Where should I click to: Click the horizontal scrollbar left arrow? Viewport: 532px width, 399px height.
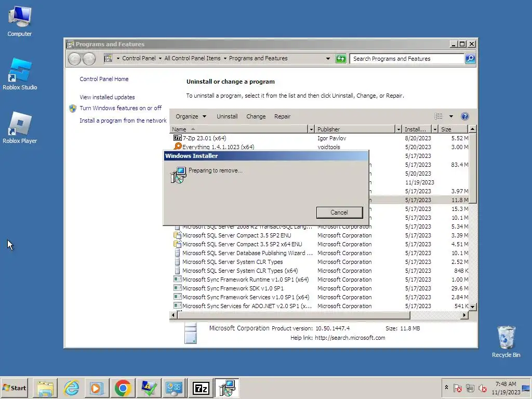tap(173, 315)
